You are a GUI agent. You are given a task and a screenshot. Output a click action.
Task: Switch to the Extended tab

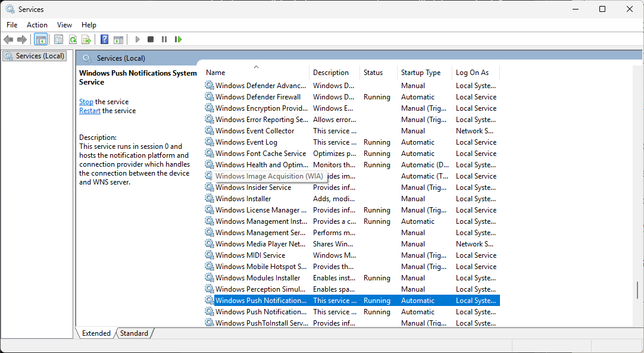click(x=96, y=333)
